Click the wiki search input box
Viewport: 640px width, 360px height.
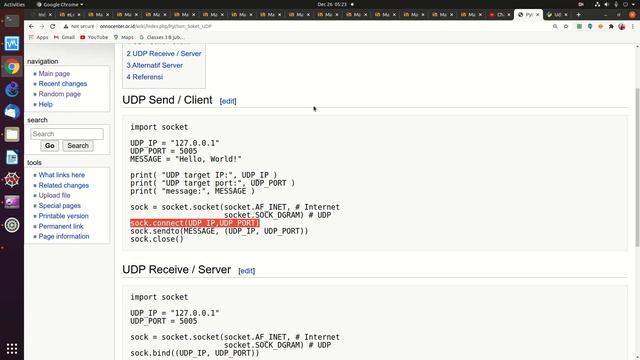[67, 134]
